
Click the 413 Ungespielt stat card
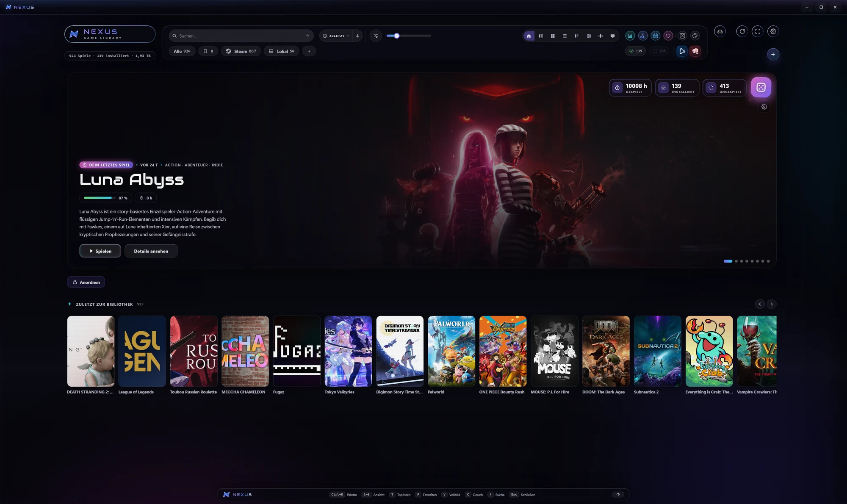click(725, 88)
